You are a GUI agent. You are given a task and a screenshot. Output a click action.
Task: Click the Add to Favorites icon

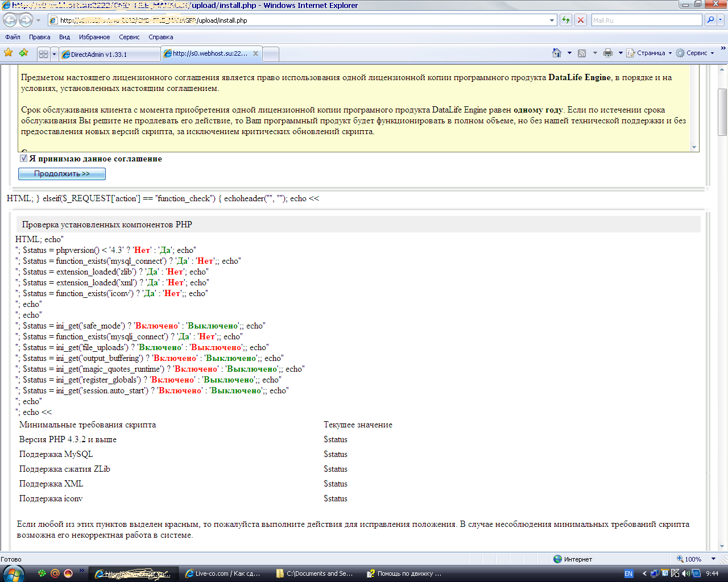click(23, 53)
